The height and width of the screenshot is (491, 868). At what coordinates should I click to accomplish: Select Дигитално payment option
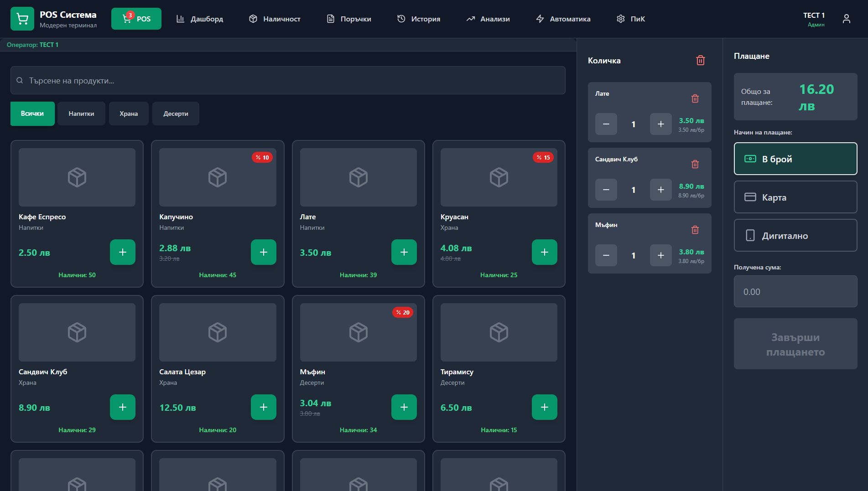[795, 235]
